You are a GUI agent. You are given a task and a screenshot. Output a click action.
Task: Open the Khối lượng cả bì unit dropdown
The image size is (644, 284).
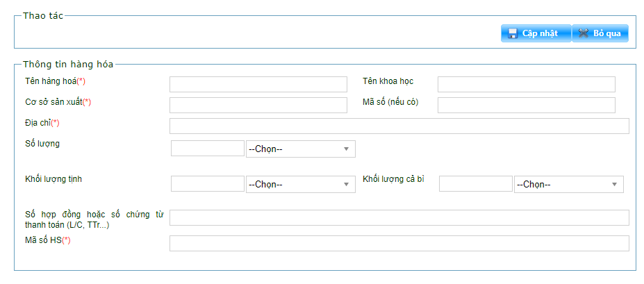click(x=568, y=184)
